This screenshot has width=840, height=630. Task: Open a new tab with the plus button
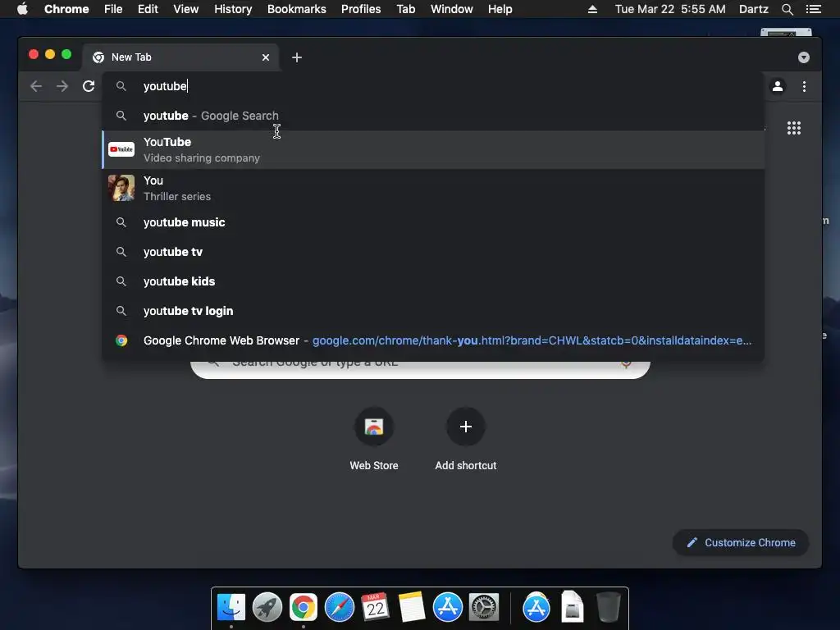[x=297, y=57]
